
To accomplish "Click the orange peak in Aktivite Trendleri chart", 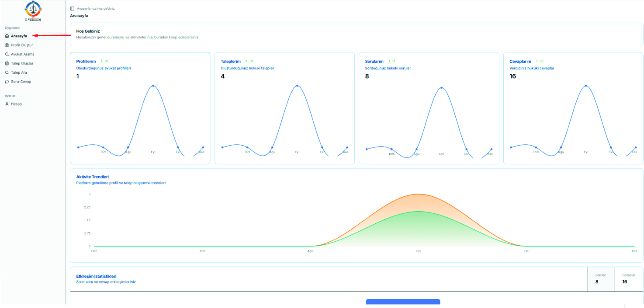I will tap(419, 194).
